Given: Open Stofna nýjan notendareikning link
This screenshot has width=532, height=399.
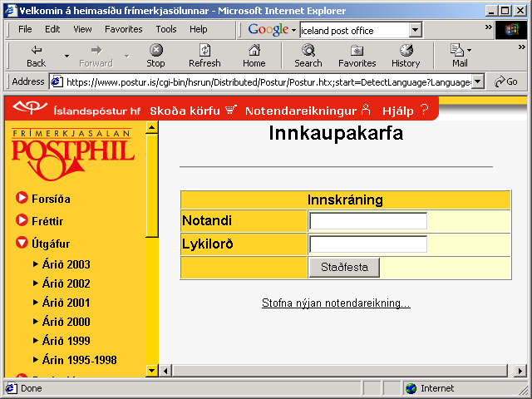Looking at the screenshot, I should (x=336, y=303).
